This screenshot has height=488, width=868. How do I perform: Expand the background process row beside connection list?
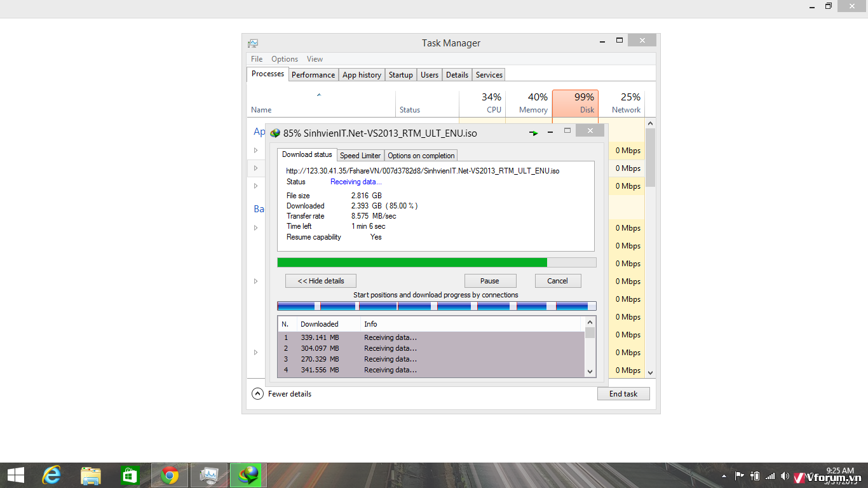pyautogui.click(x=256, y=353)
